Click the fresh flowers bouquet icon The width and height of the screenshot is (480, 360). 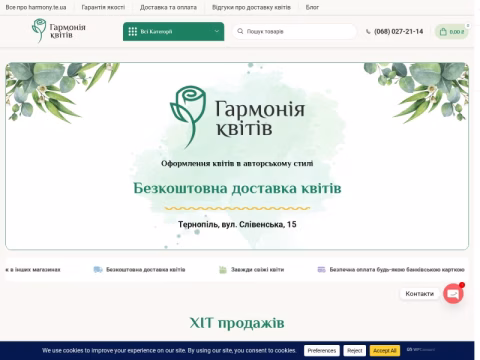(x=223, y=269)
